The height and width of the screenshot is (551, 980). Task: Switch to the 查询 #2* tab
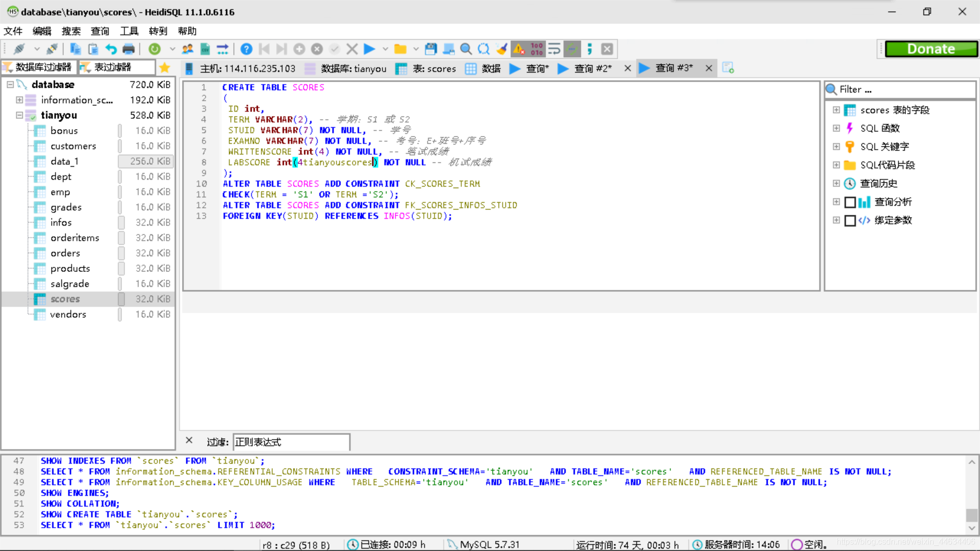pyautogui.click(x=592, y=68)
